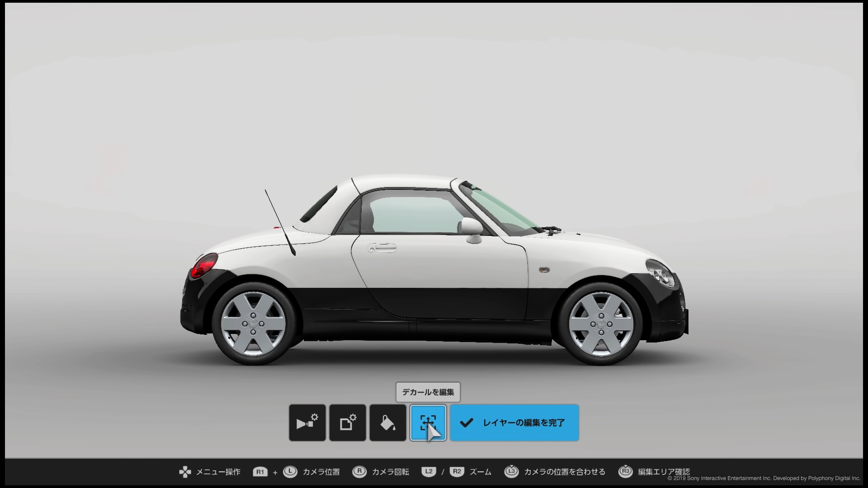
Task: Open the camera settings tool icon
Action: pyautogui.click(x=307, y=422)
